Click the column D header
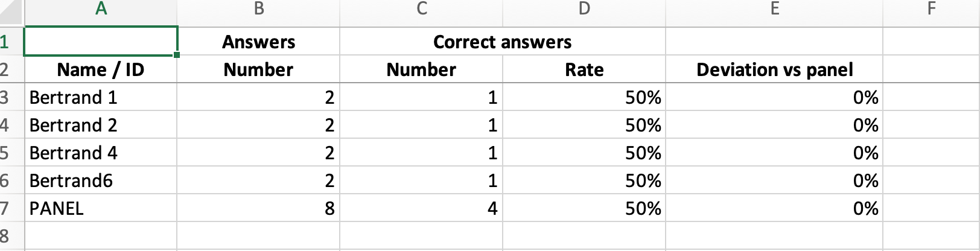The width and height of the screenshot is (980, 251). tap(584, 8)
